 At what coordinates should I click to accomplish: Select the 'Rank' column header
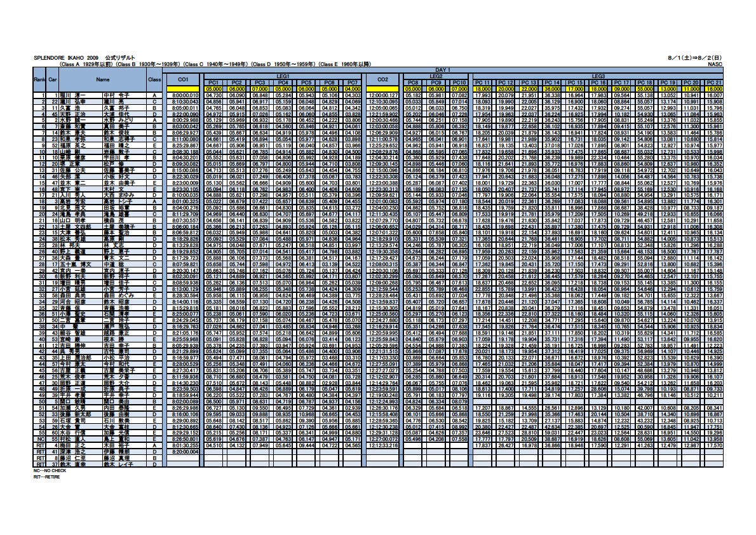pyautogui.click(x=39, y=79)
